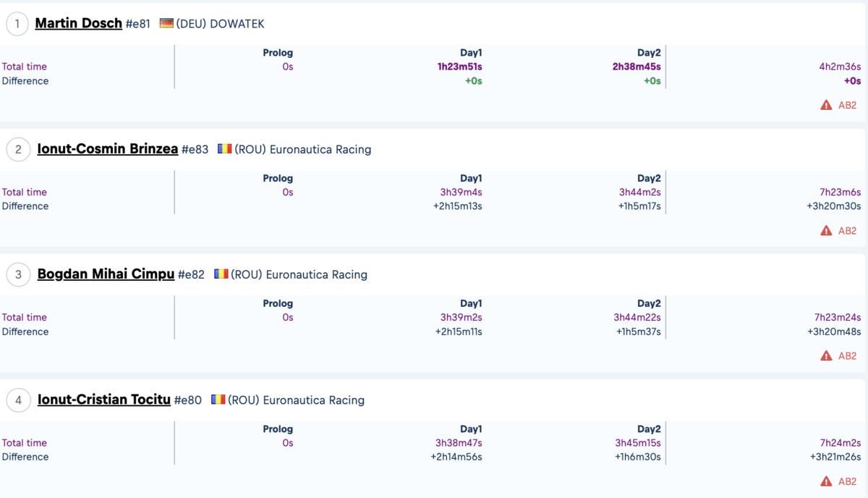Click the warning triangle icon in Bogdan Mihai Cimpu's row
The image size is (868, 498).
pos(826,355)
